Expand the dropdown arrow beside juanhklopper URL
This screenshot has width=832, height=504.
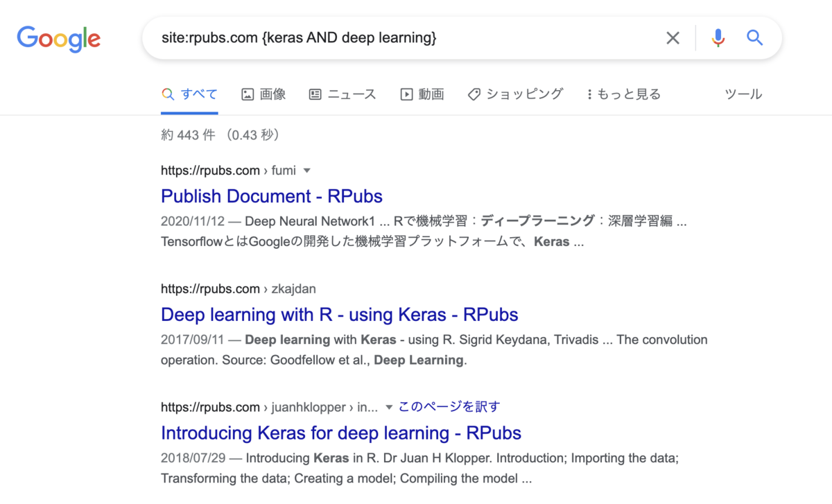[389, 407]
